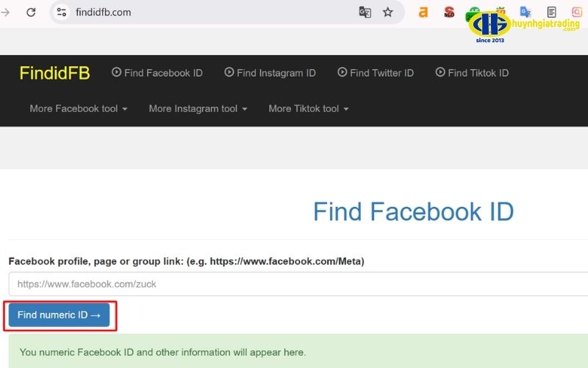Open the Find Facebook ID page link
588x368 pixels.
(157, 73)
